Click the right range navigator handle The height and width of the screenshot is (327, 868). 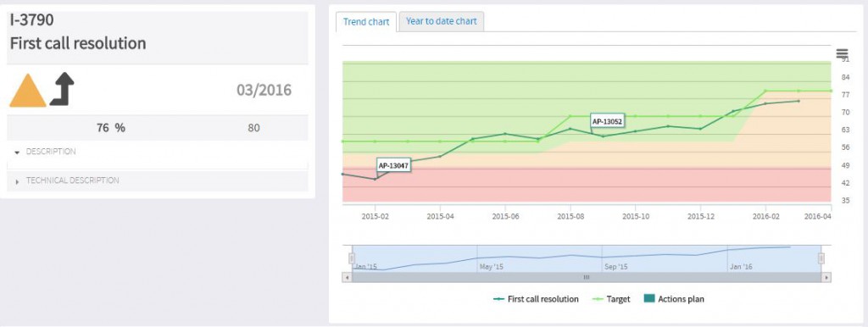tap(821, 258)
